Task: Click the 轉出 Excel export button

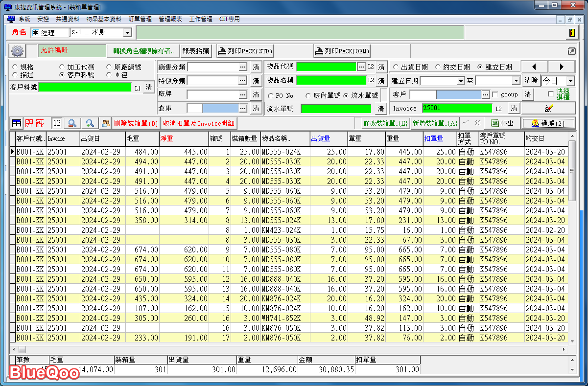Action: [502, 123]
